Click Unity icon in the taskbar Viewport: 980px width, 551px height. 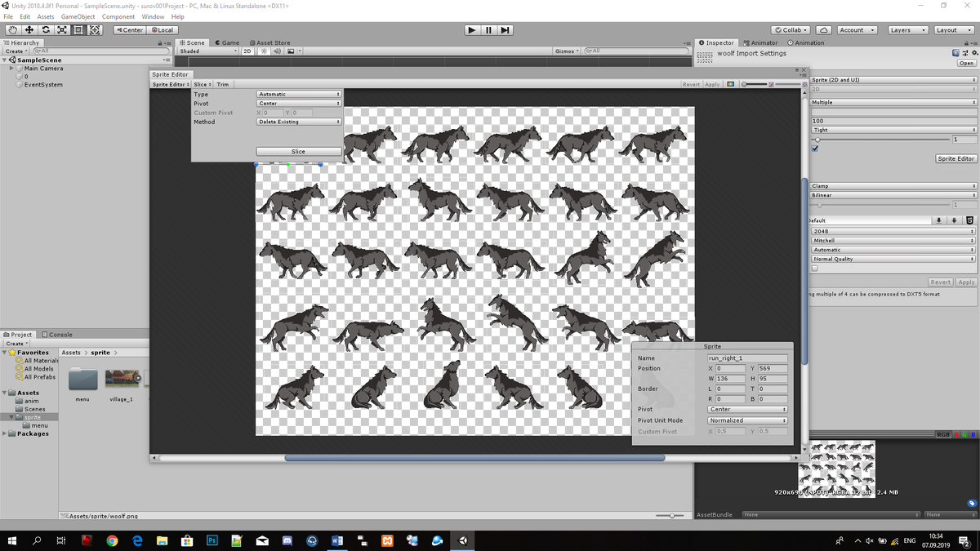pos(463,540)
